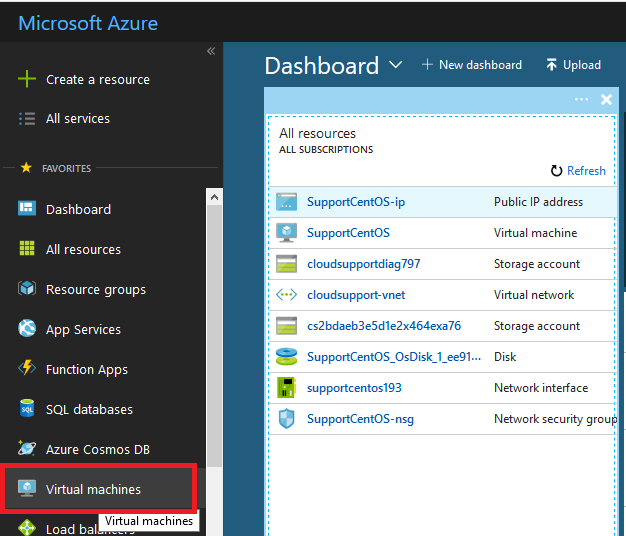Click the All resources grid icon

click(27, 248)
